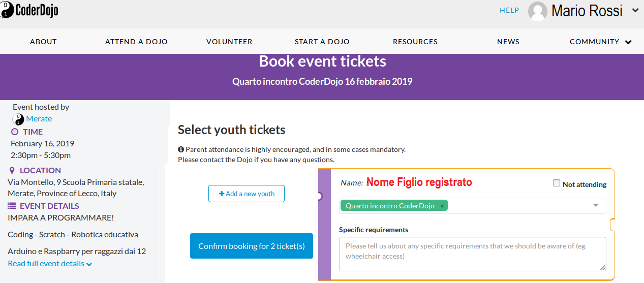Tick the Not attending checkbox
644x283 pixels.
pyautogui.click(x=557, y=183)
